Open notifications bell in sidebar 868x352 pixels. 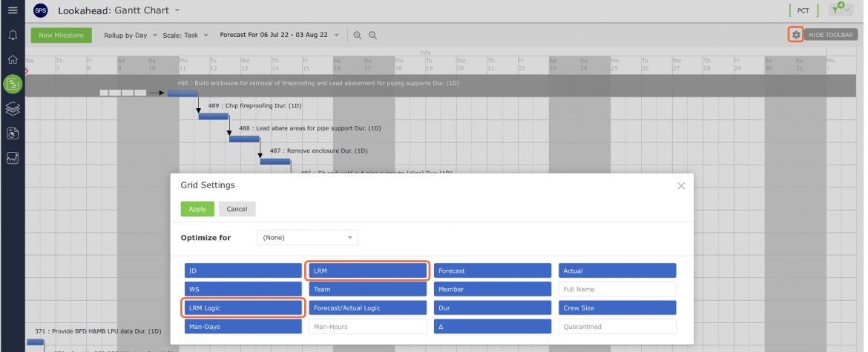pos(12,35)
